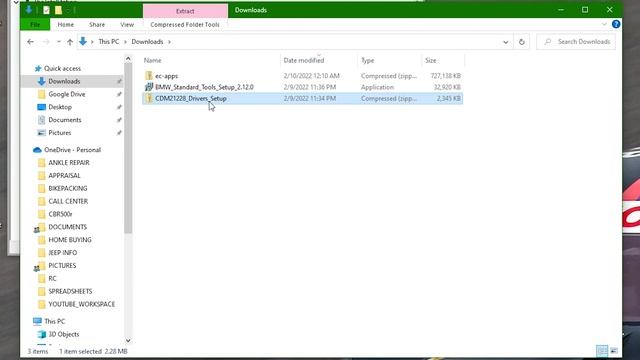Click the New folder quick access icon
This screenshot has width=640, height=360.
click(58, 10)
